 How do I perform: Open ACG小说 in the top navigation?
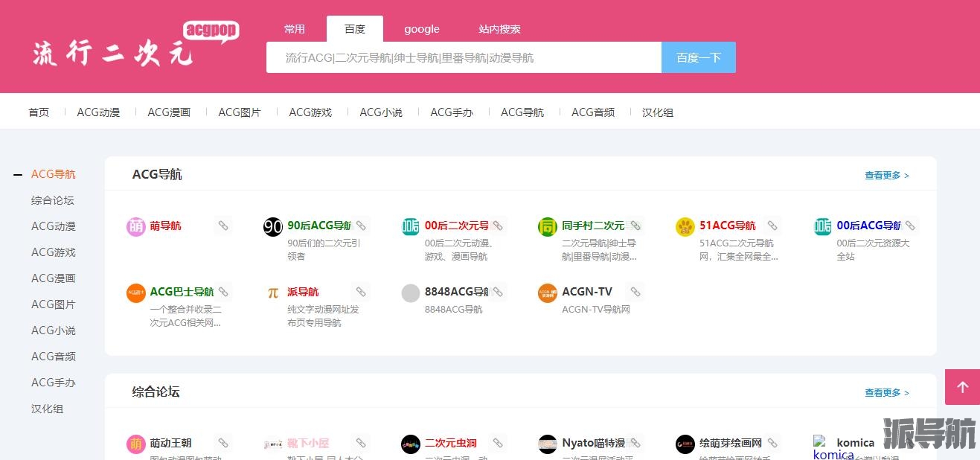[x=381, y=112]
